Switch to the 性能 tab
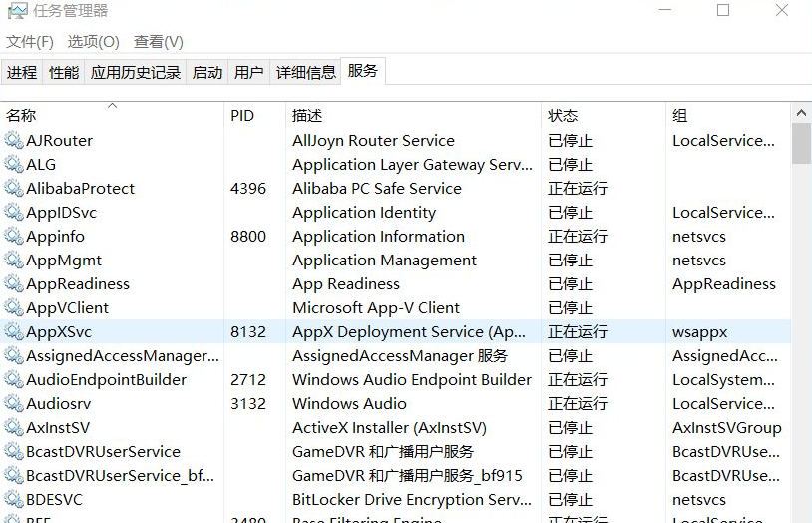 click(64, 73)
